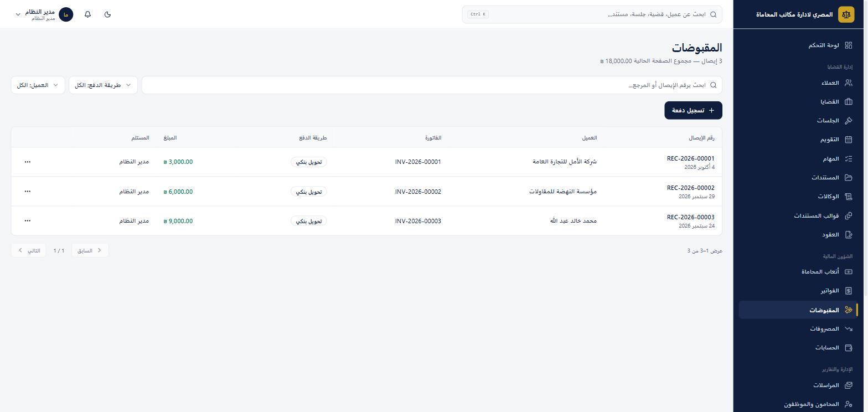Image resolution: width=868 pixels, height=412 pixels.
Task: Click receipt number REC-2026-00002
Action: pyautogui.click(x=690, y=188)
